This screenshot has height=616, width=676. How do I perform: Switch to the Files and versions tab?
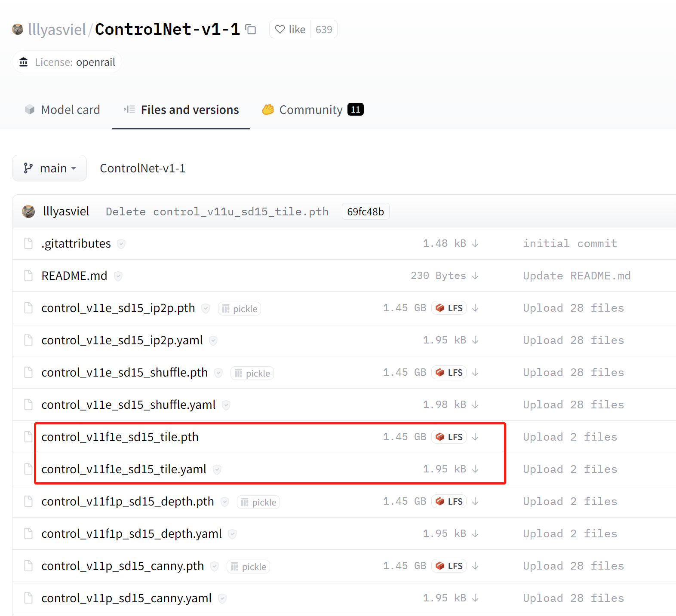(x=181, y=110)
